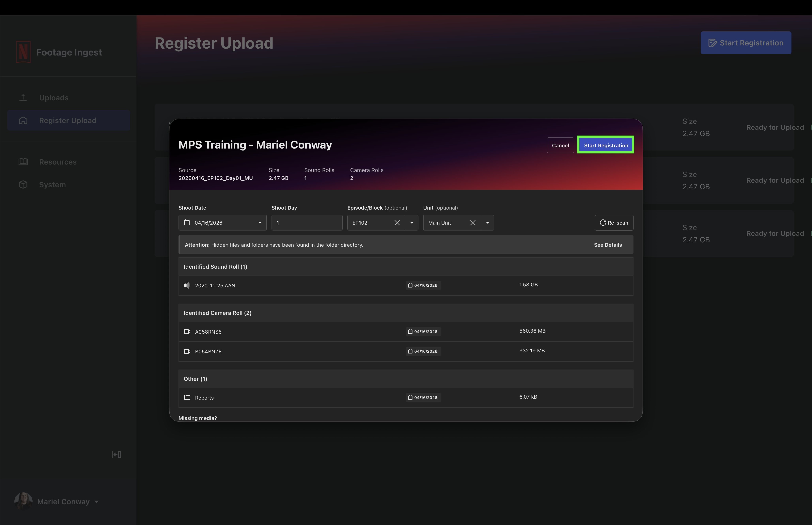Click the 6.07 kB size value
This screenshot has height=525, width=812.
(528, 397)
